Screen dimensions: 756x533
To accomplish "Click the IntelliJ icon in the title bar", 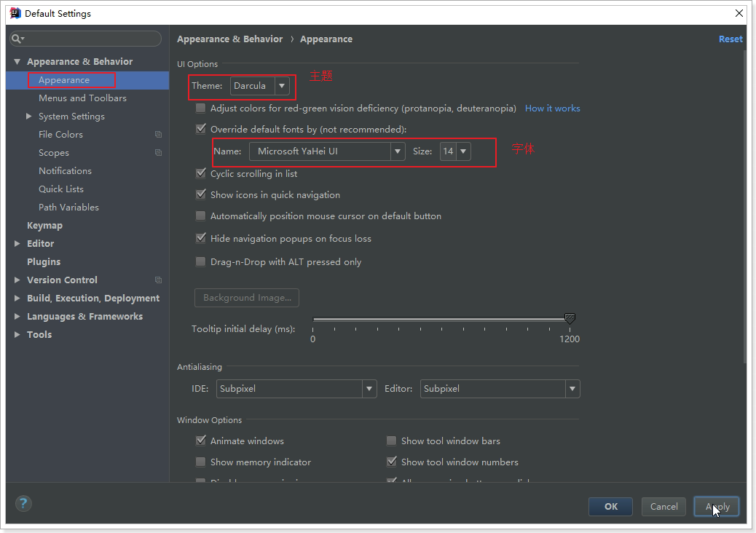I will click(15, 13).
